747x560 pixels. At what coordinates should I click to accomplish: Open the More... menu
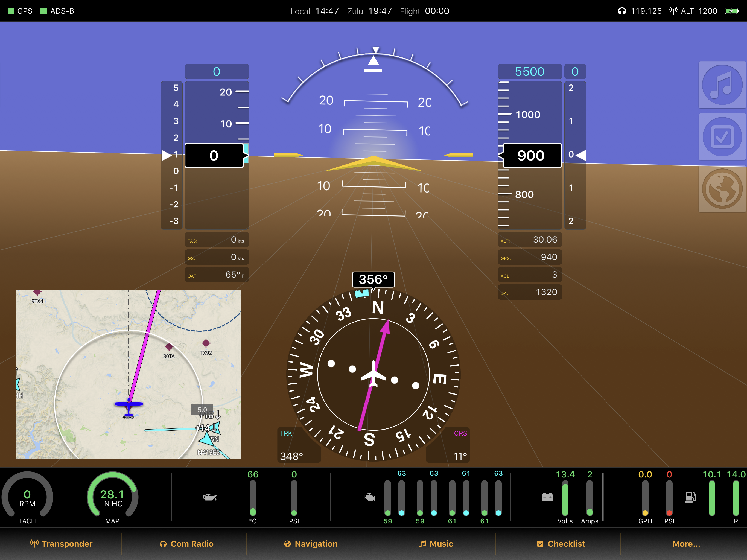[686, 543]
